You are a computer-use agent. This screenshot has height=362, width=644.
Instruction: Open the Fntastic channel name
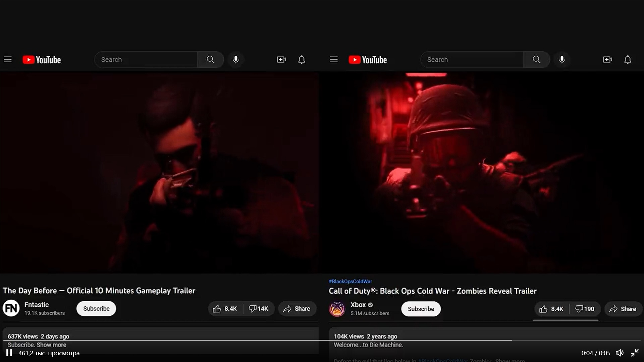coord(37,305)
